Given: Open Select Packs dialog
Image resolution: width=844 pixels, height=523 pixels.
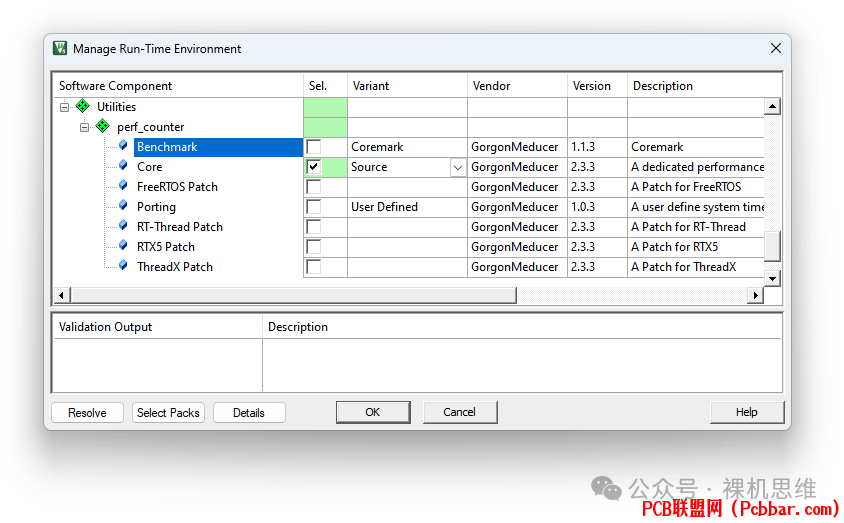Looking at the screenshot, I should [168, 413].
